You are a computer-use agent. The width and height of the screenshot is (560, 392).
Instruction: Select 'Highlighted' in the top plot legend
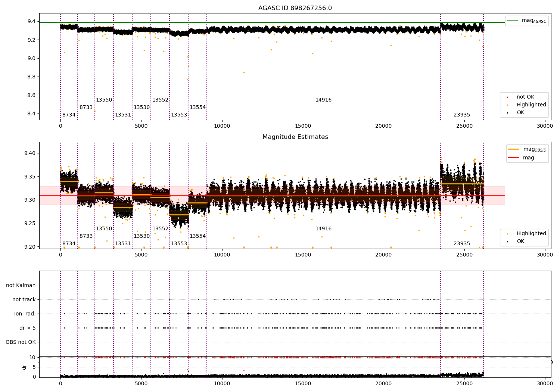(531, 105)
